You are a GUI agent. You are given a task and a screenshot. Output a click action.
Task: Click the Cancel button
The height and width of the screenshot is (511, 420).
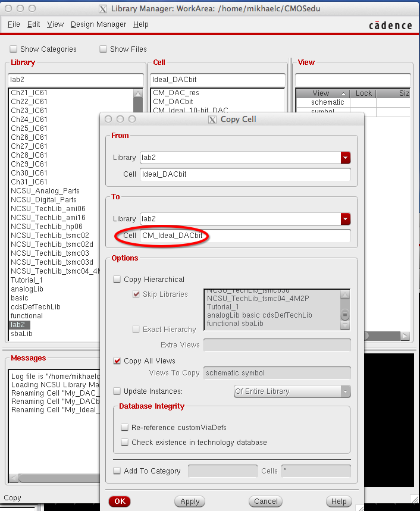click(x=265, y=501)
